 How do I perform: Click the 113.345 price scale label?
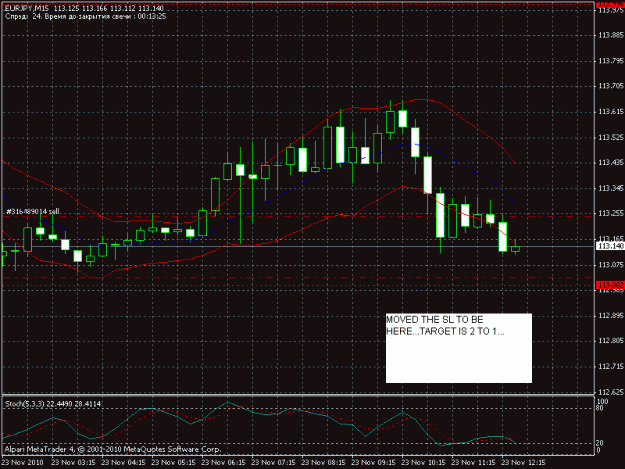coord(611,188)
